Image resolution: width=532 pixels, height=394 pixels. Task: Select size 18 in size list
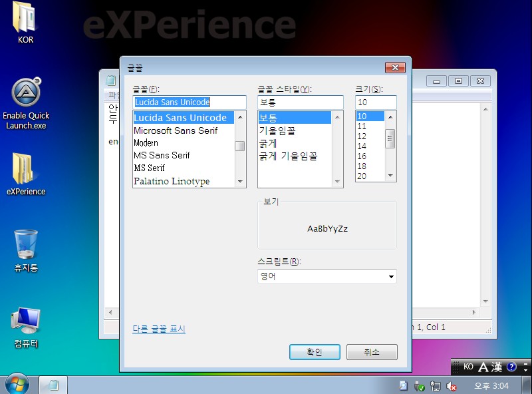tap(370, 166)
